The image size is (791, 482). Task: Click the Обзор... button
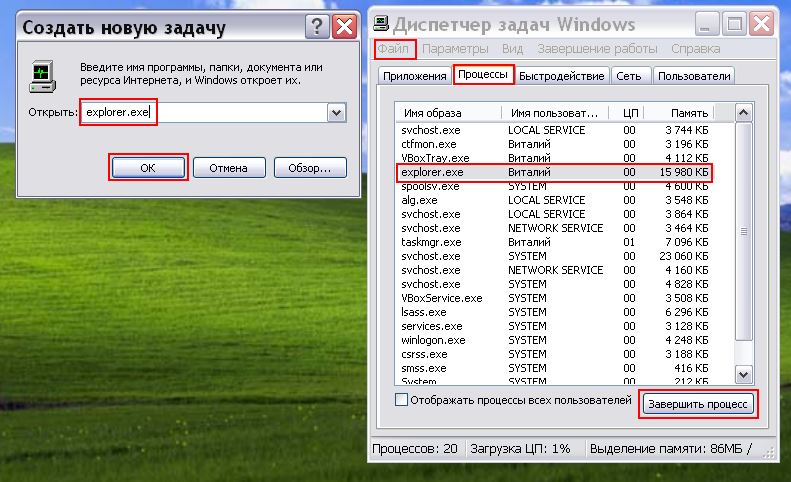[310, 168]
